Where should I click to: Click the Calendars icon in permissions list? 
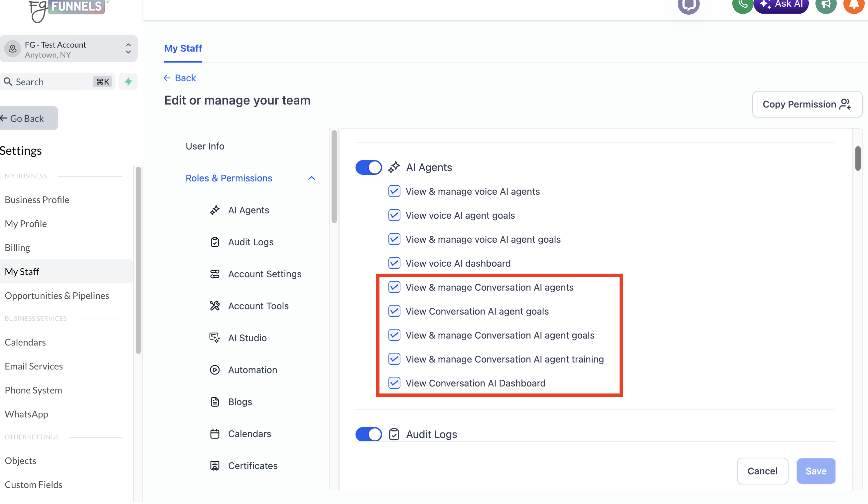[x=215, y=434]
